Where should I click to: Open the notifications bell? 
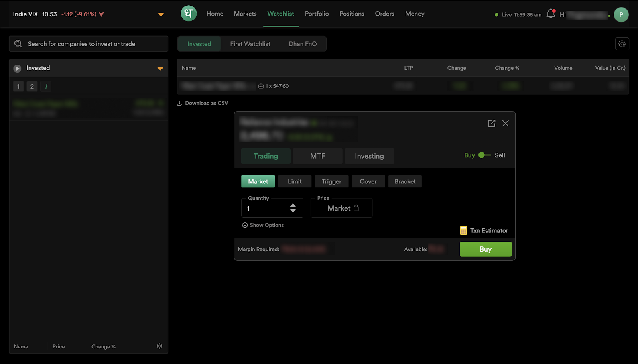[x=551, y=14]
